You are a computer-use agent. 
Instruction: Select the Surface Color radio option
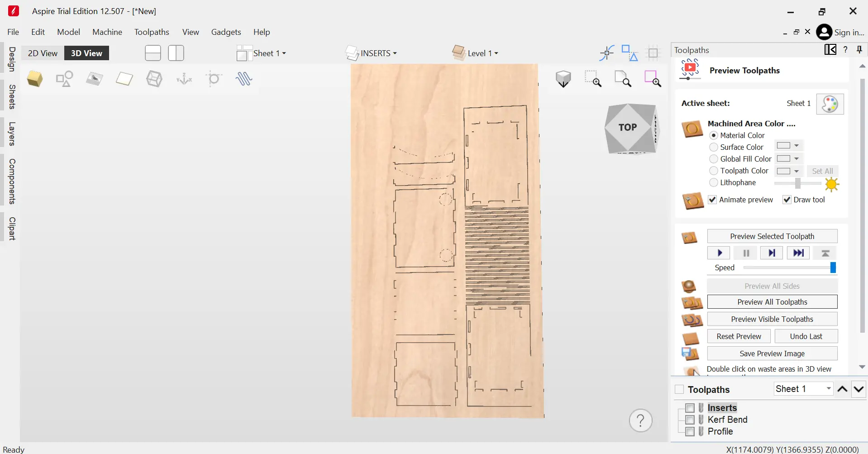[714, 147]
